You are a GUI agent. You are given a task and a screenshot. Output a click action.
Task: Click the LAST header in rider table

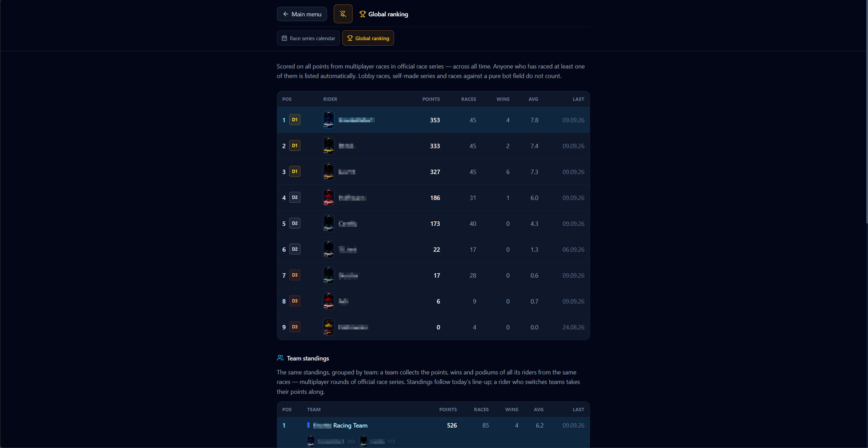578,99
